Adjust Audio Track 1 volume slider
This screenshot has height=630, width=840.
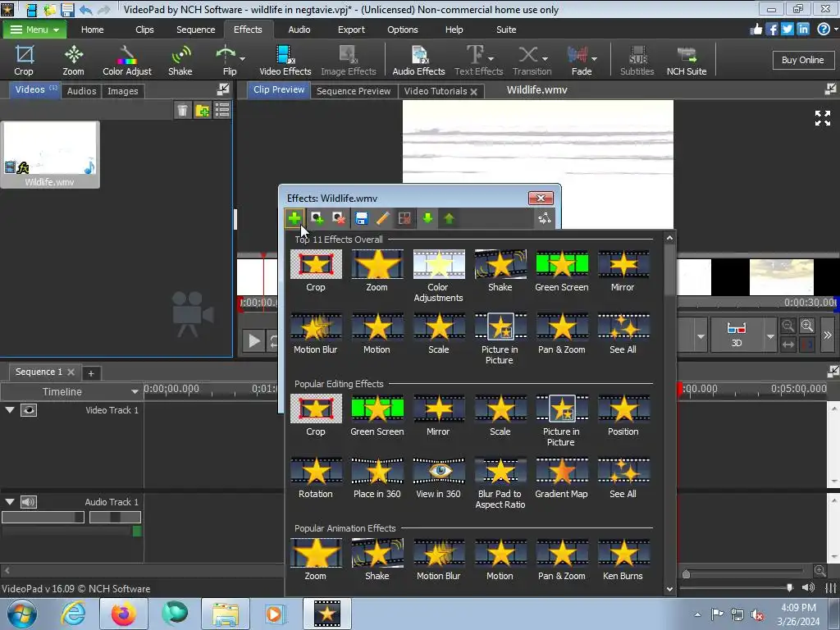[x=43, y=517]
